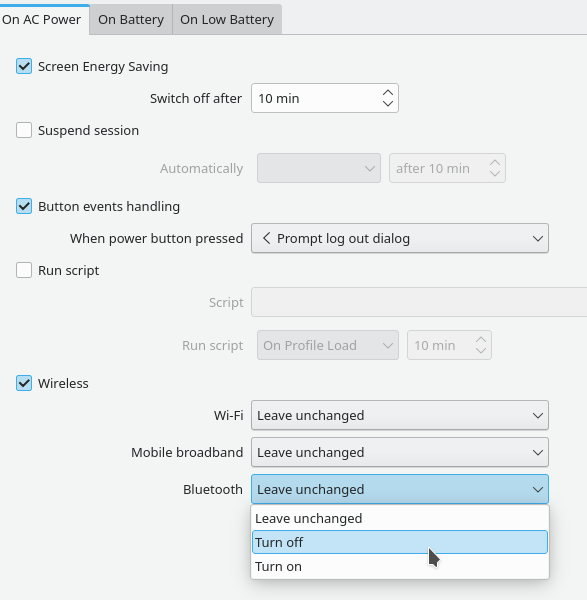Viewport: 587px width, 600px height.
Task: Enable the Run script checkbox
Action: pyautogui.click(x=24, y=270)
